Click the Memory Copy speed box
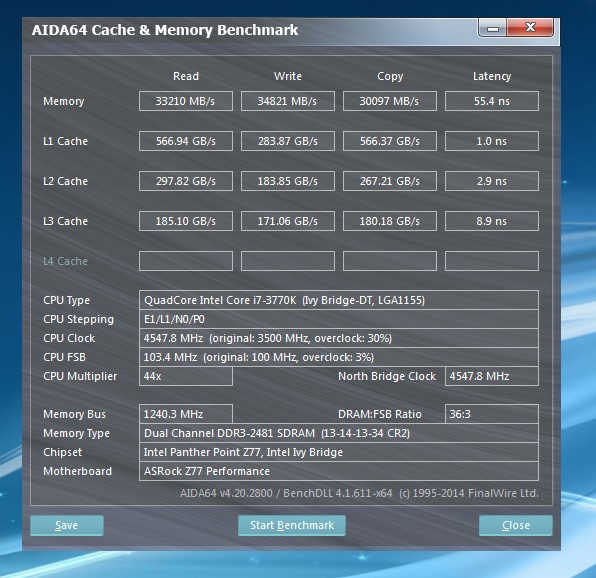This screenshot has height=578, width=596. pos(390,101)
